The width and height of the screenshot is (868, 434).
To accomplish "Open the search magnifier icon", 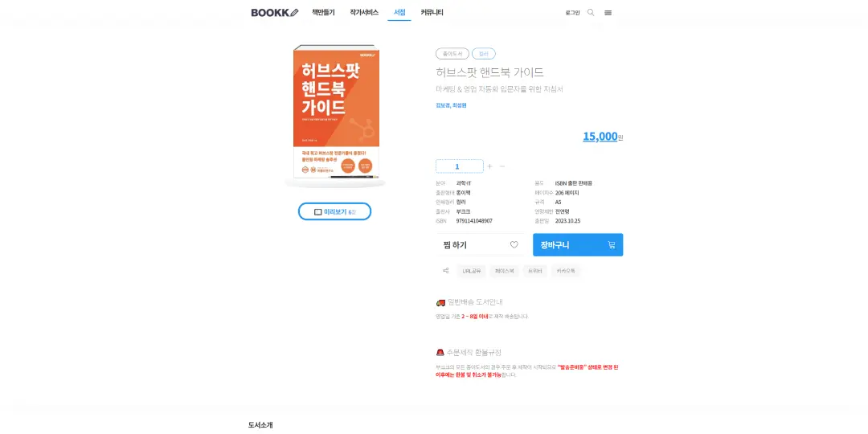I will (x=591, y=12).
